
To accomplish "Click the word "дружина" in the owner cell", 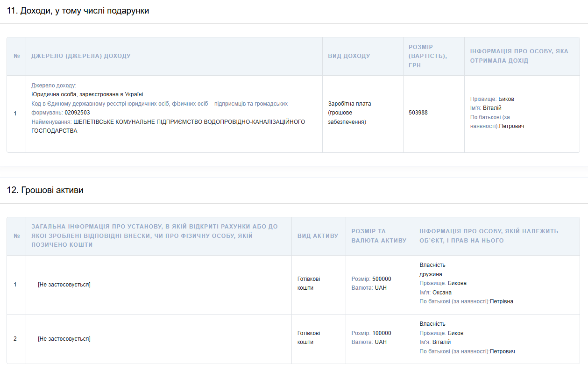I will (x=431, y=274).
